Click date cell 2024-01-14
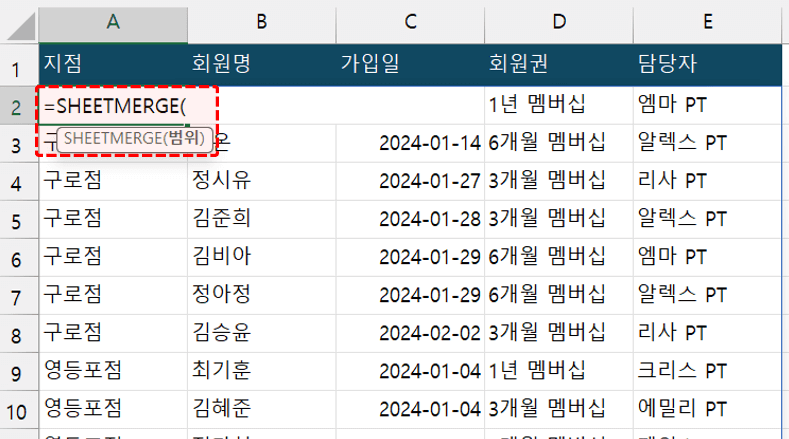This screenshot has height=439, width=789. [410, 144]
